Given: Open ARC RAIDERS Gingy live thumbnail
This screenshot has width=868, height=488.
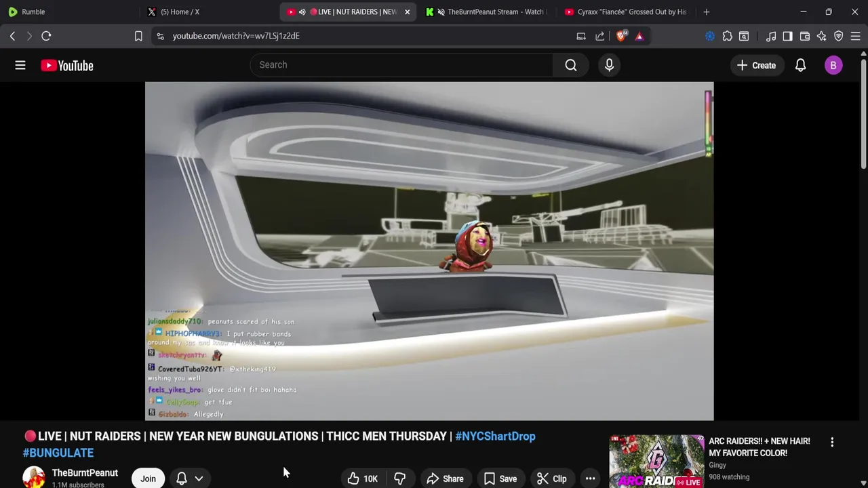Looking at the screenshot, I should point(656,462).
